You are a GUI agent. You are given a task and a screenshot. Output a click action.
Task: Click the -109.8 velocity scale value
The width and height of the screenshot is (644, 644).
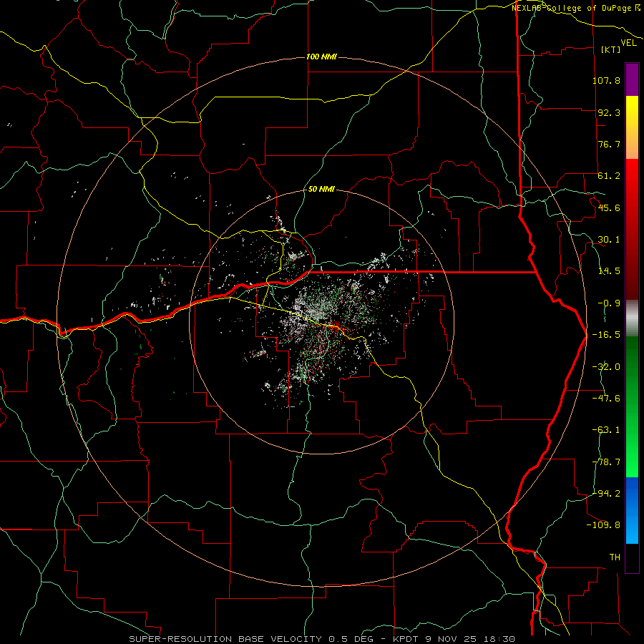[x=604, y=525]
